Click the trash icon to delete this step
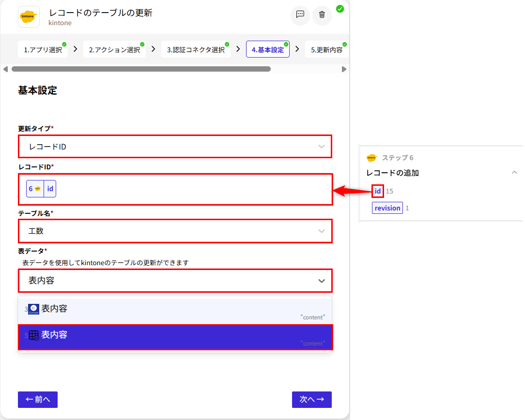The width and height of the screenshot is (525, 420). click(322, 15)
